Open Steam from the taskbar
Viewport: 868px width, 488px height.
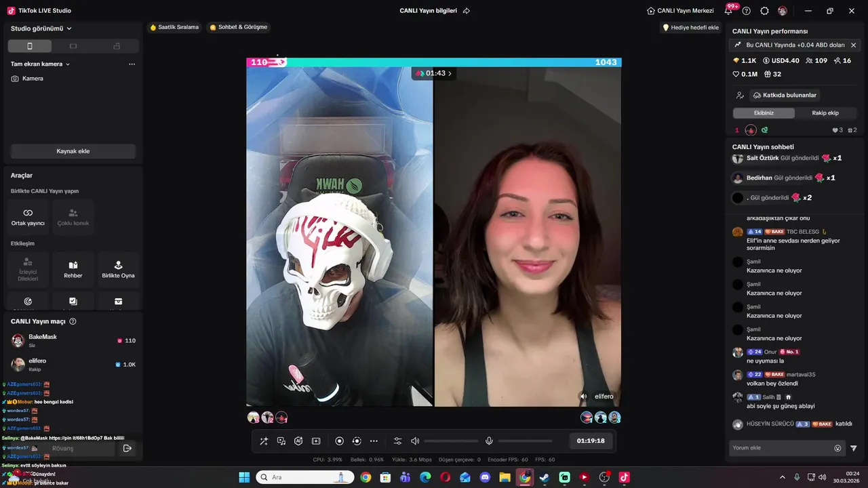click(x=545, y=477)
